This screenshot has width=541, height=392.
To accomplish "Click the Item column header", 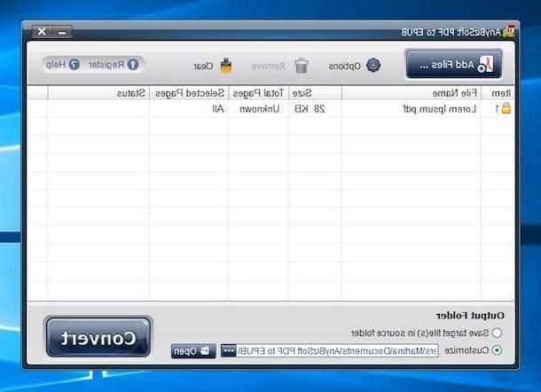I will point(498,93).
